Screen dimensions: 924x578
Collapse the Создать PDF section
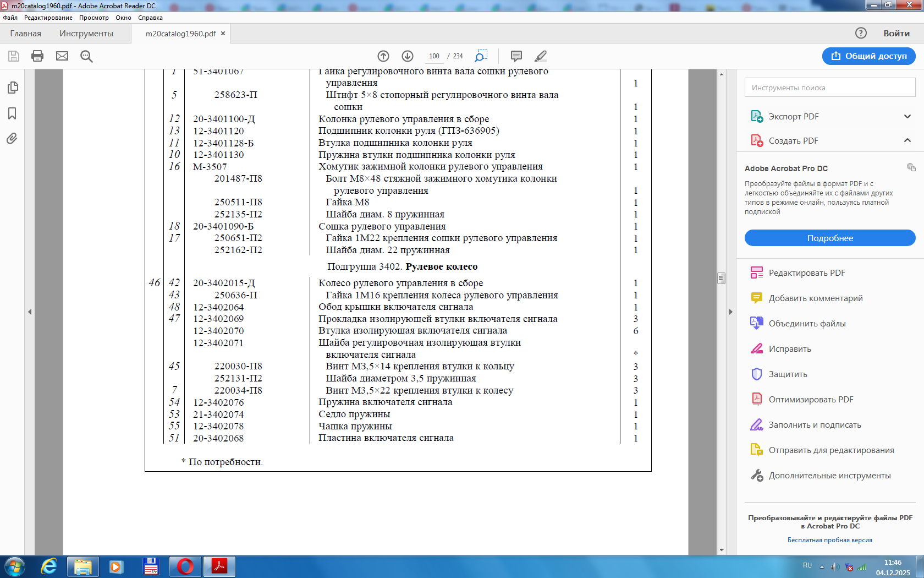click(x=907, y=141)
